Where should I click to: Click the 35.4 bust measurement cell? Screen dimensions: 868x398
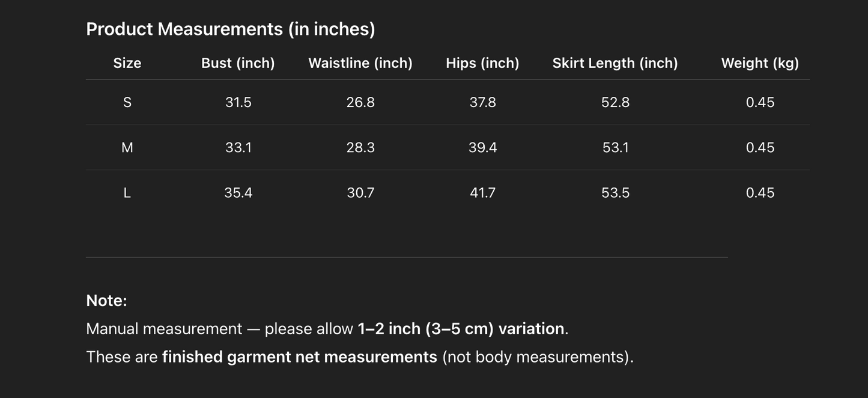point(238,193)
